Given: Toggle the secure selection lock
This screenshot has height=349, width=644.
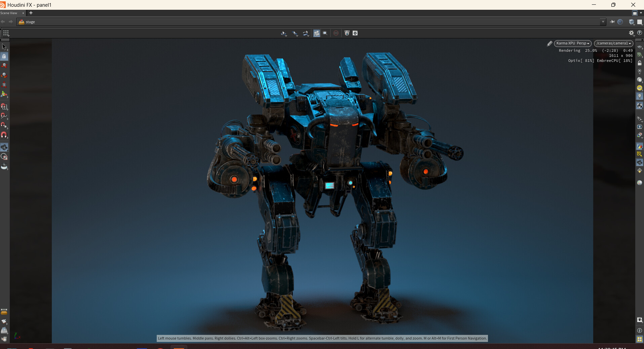Looking at the screenshot, I should (4, 56).
